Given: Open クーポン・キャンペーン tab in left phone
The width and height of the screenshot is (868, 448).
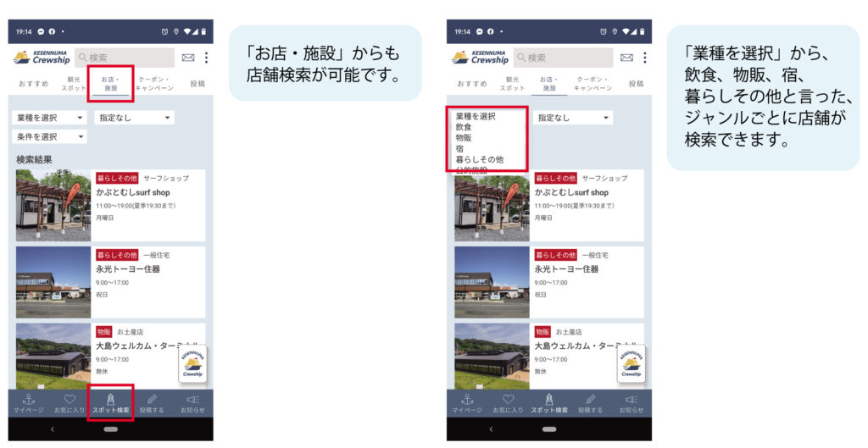Looking at the screenshot, I should pyautogui.click(x=155, y=84).
